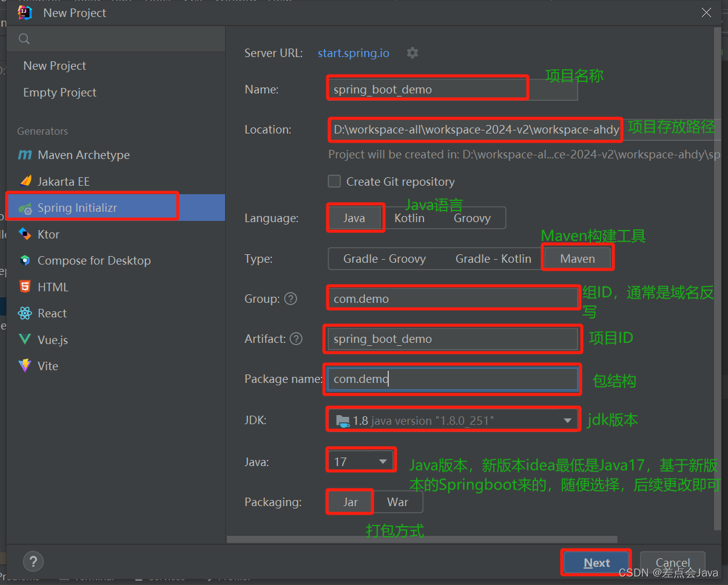Click the sidebar search field

(116, 39)
